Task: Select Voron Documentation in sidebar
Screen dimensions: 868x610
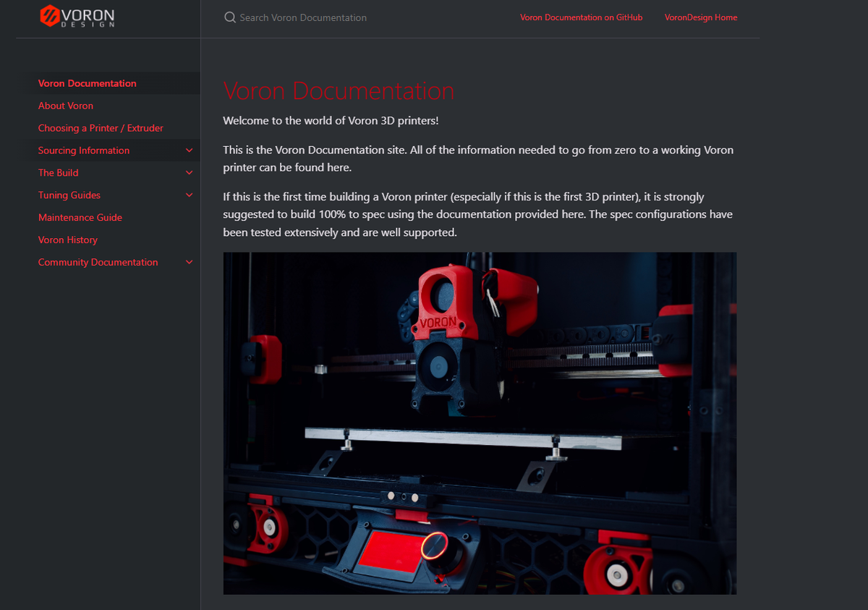Action: [88, 83]
